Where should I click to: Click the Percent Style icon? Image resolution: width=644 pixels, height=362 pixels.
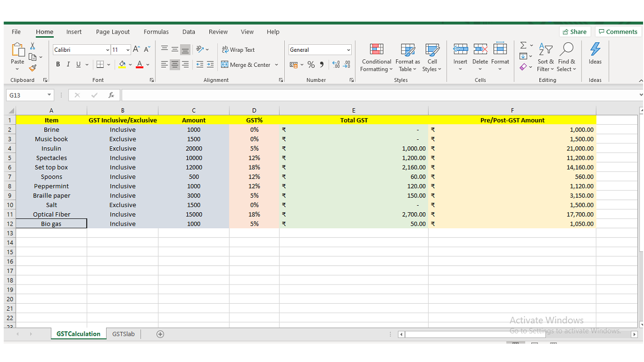pos(311,65)
